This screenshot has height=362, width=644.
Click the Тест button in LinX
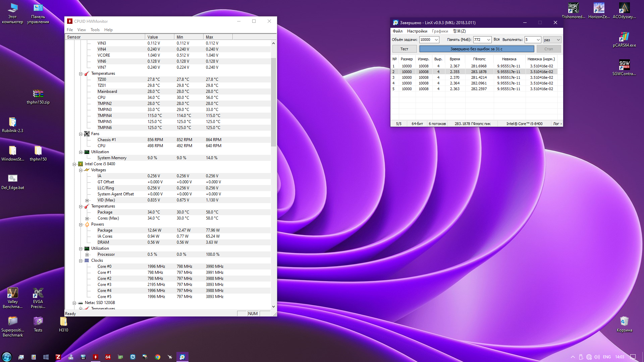tap(404, 49)
